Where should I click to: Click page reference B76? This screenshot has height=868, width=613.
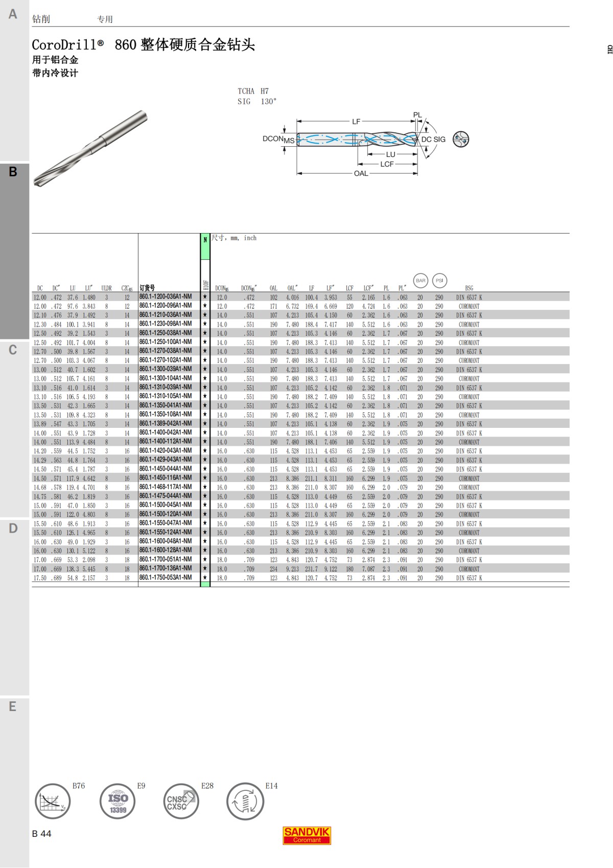(79, 786)
